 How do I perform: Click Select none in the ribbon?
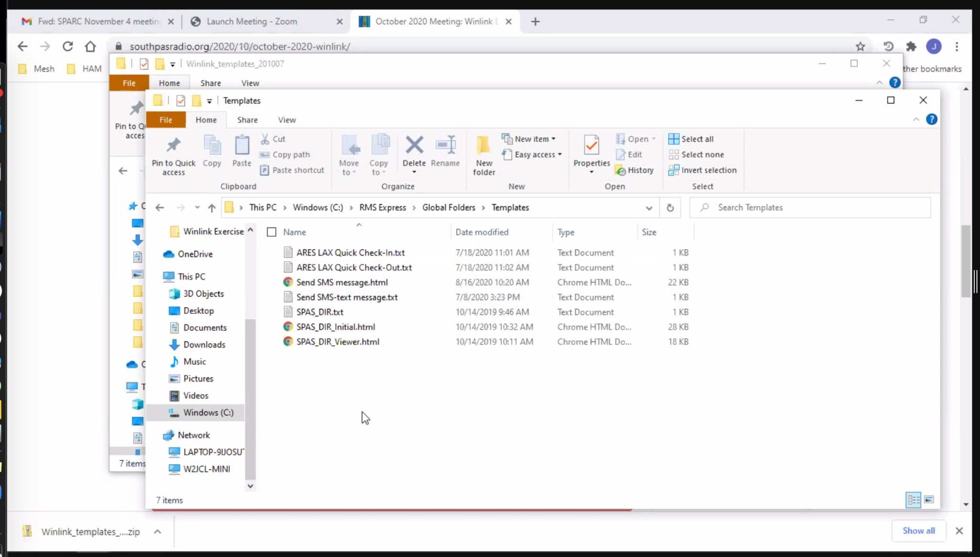point(697,154)
